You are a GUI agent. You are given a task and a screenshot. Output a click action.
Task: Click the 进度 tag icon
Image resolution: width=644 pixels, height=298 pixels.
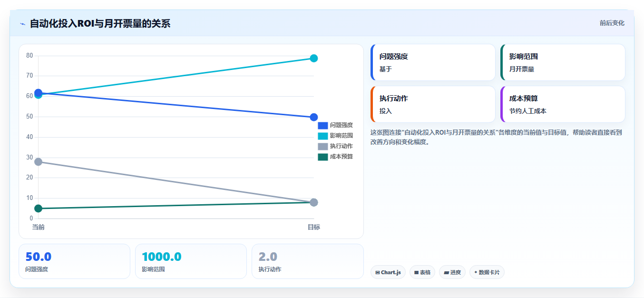click(x=446, y=273)
